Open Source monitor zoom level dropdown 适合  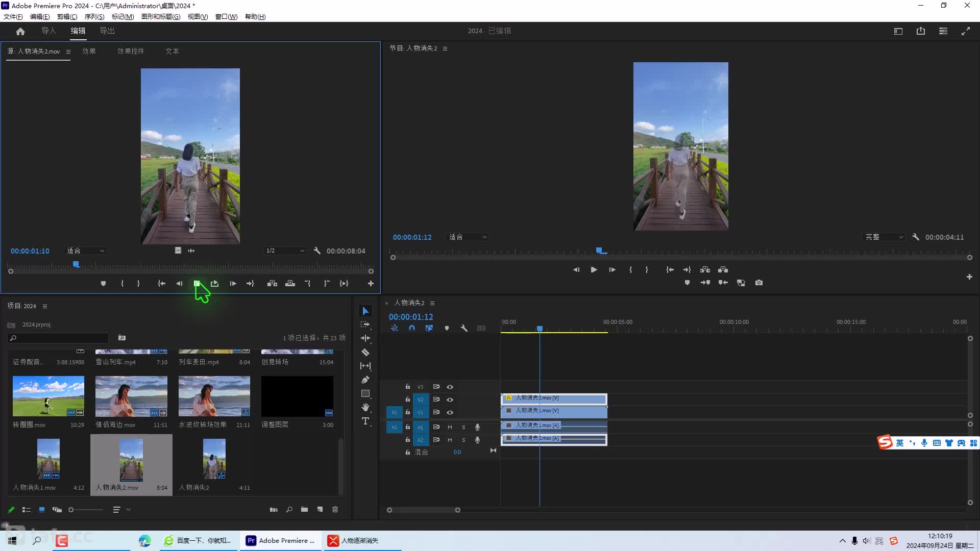pyautogui.click(x=85, y=251)
